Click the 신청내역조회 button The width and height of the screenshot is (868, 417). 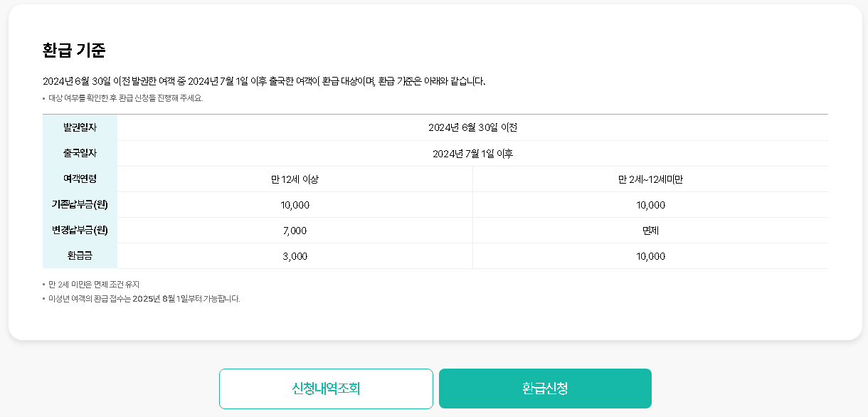pyautogui.click(x=327, y=389)
